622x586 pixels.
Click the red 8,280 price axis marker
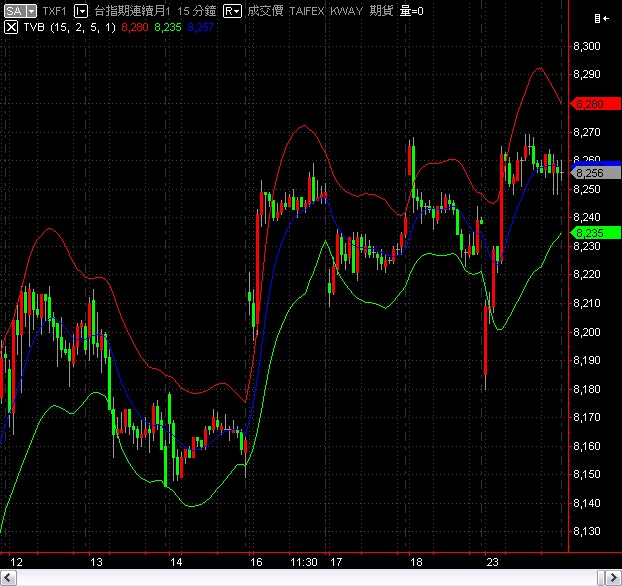pyautogui.click(x=595, y=104)
